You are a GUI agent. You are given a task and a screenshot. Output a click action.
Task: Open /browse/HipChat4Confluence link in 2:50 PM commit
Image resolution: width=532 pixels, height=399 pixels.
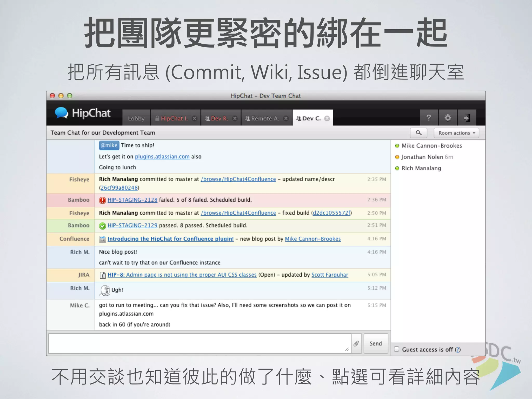(x=238, y=213)
